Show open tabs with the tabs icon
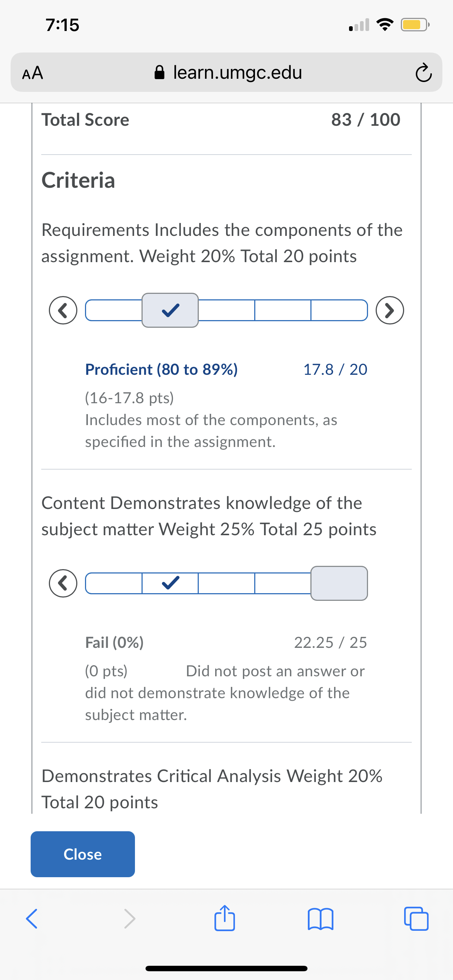 (x=416, y=919)
